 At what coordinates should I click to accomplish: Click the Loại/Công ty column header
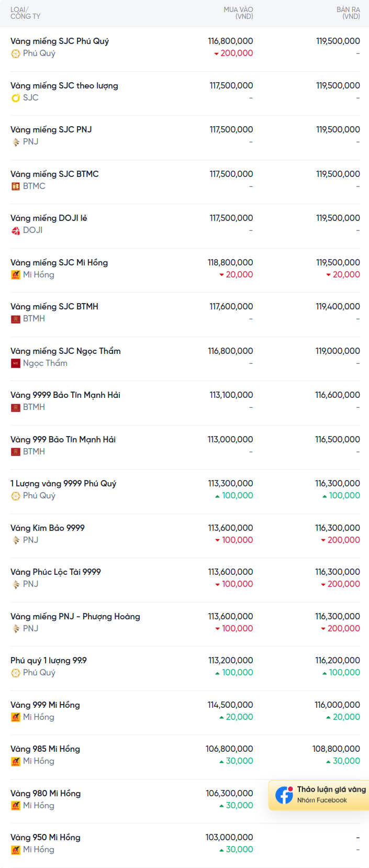coord(25,13)
